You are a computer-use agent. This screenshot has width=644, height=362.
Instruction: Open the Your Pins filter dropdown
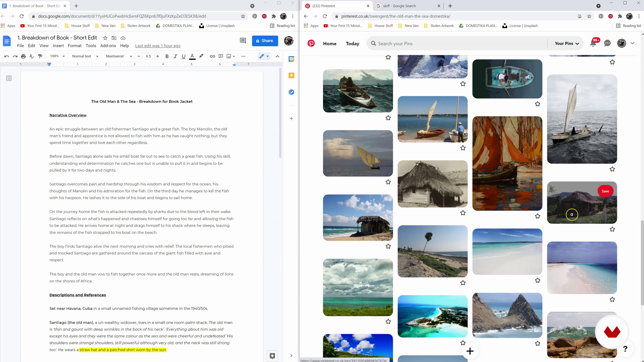pyautogui.click(x=567, y=43)
